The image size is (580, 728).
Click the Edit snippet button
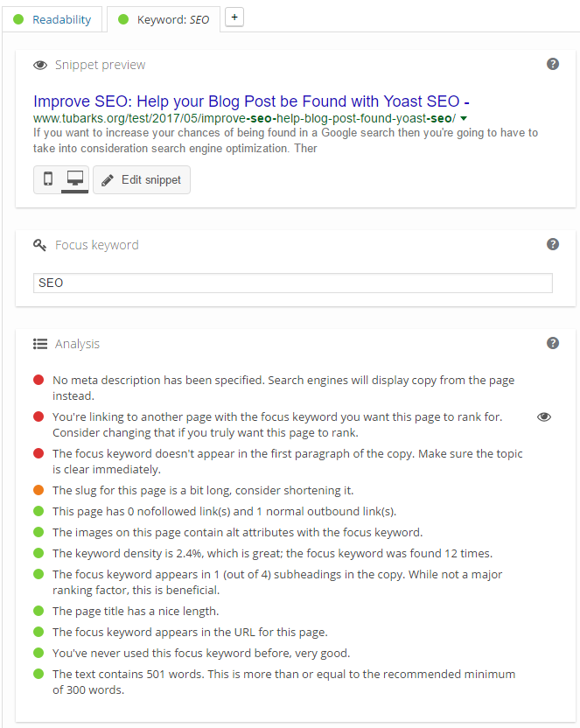click(x=142, y=179)
